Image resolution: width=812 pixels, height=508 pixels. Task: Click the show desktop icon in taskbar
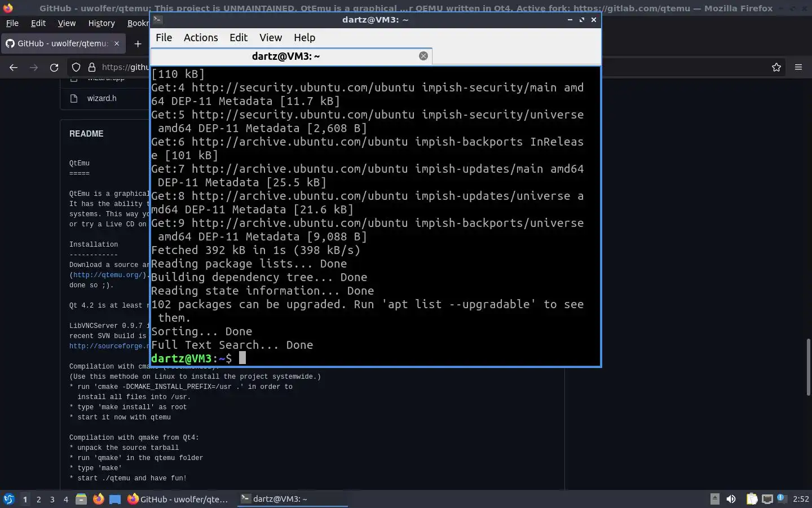pos(115,499)
